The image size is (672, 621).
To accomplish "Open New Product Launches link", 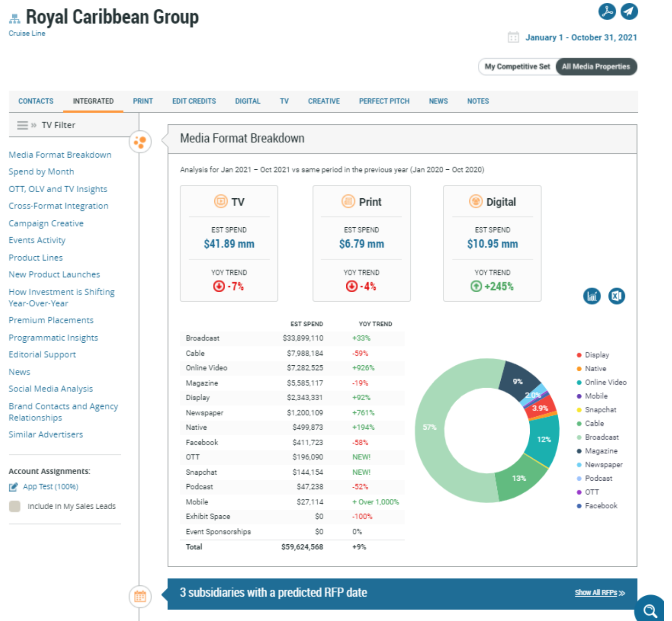I will [x=54, y=274].
